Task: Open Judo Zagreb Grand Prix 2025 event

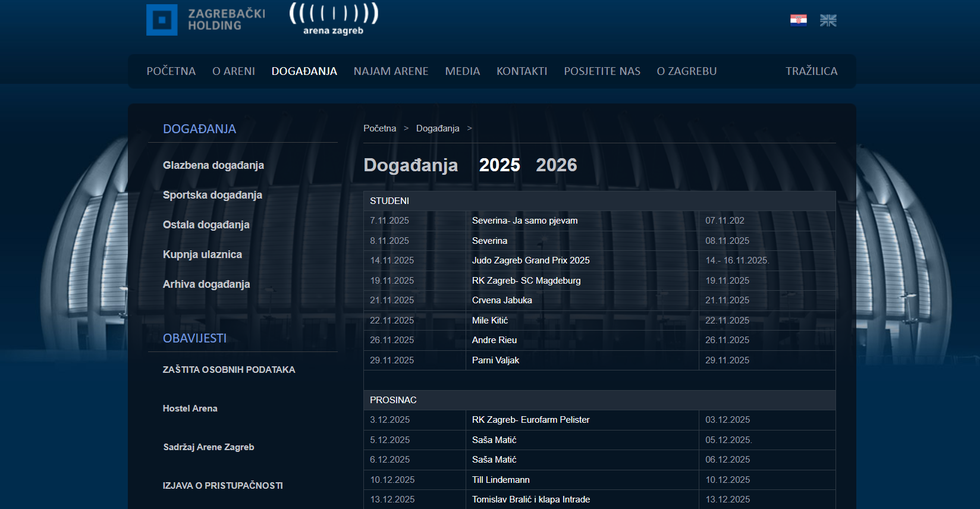Action: (x=530, y=260)
